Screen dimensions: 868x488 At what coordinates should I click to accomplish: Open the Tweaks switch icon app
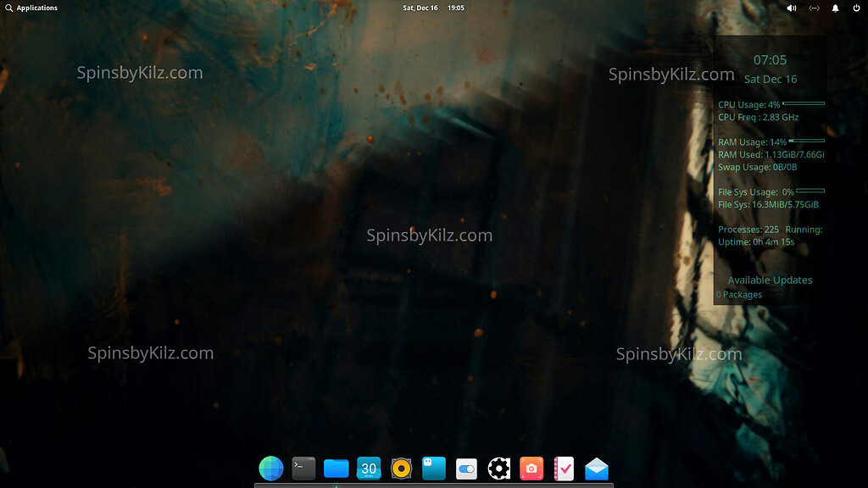tap(466, 468)
